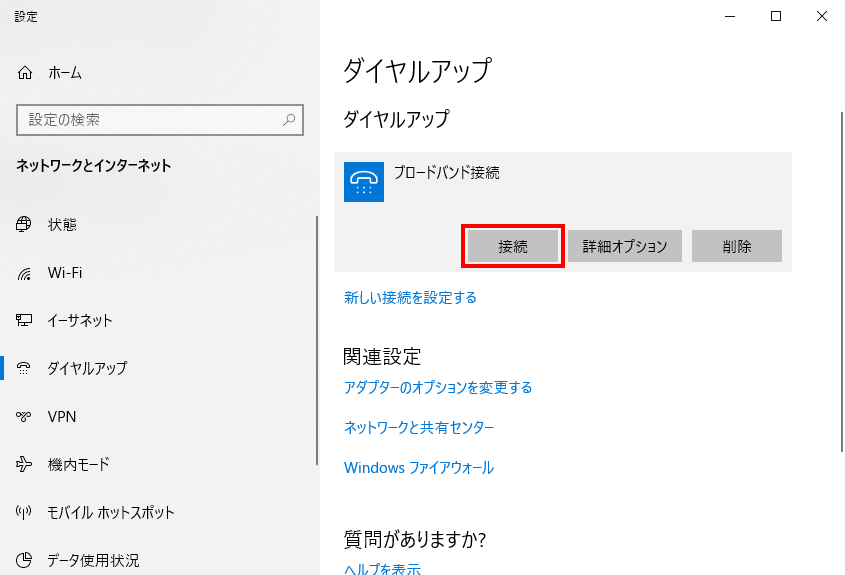Click the イーサネット monitor icon
This screenshot has height=575, width=845.
coord(24,321)
